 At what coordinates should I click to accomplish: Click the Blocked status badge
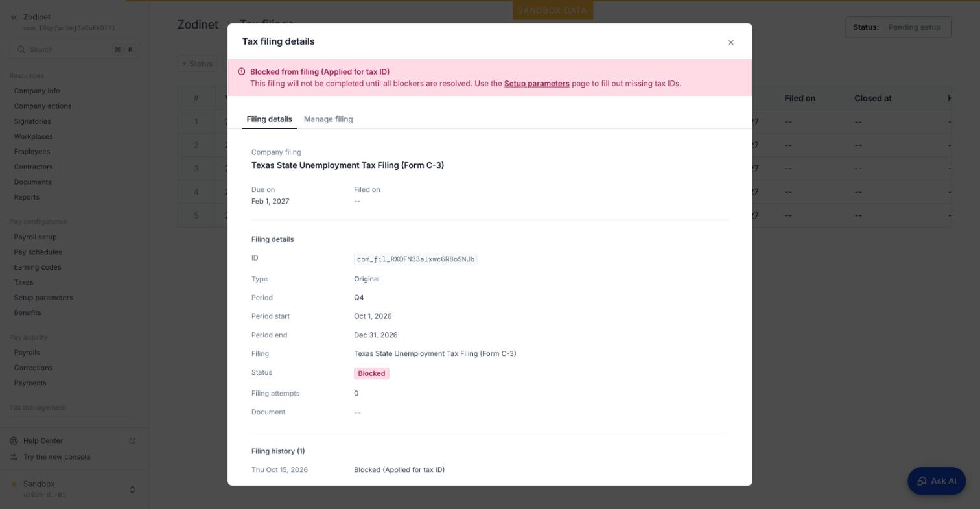click(371, 373)
